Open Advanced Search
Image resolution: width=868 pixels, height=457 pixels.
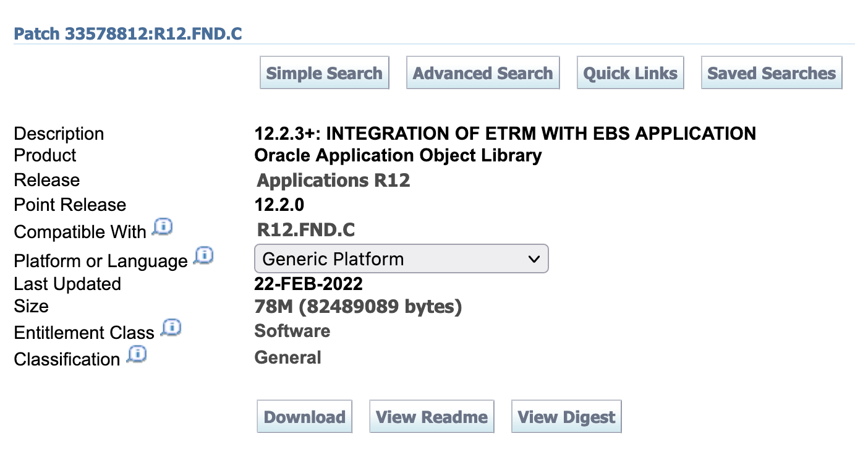[482, 73]
